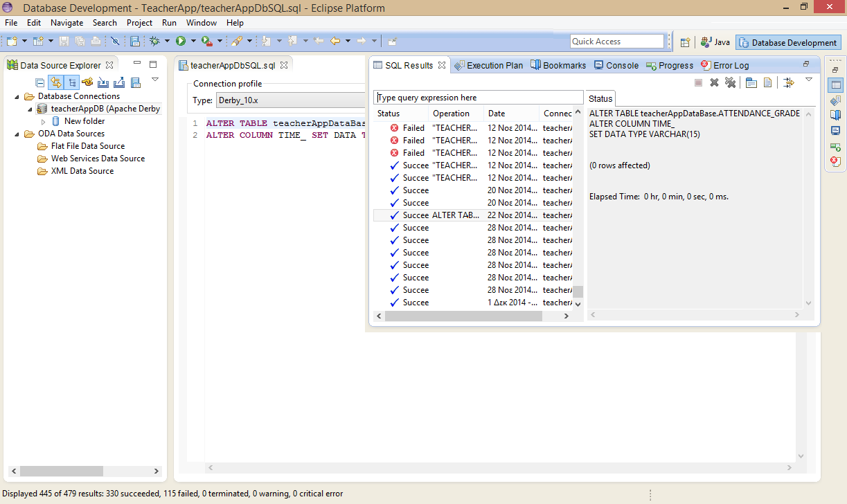The width and height of the screenshot is (847, 504).
Task: Click the Back arrow navigation icon in toolbar
Action: pyautogui.click(x=336, y=42)
